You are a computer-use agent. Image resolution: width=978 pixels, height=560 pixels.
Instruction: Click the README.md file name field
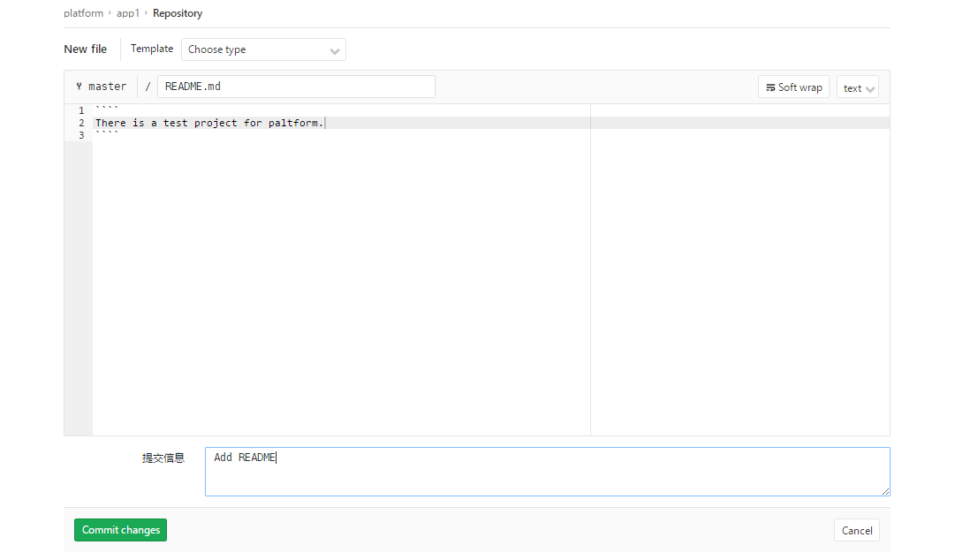[x=296, y=87]
